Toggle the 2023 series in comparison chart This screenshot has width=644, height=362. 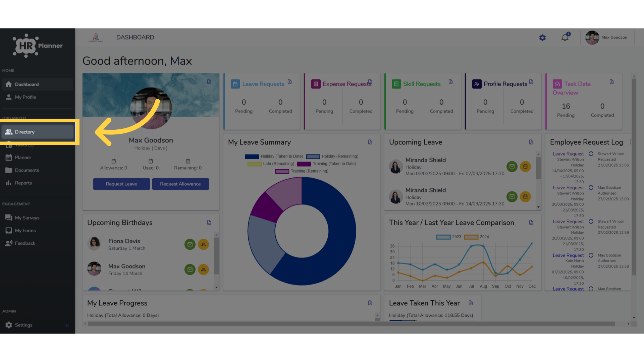point(449,237)
